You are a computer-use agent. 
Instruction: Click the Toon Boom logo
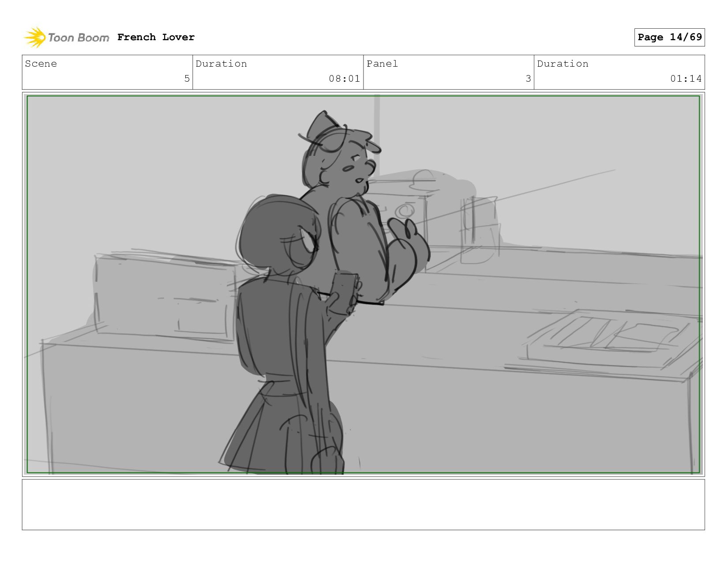coord(66,38)
